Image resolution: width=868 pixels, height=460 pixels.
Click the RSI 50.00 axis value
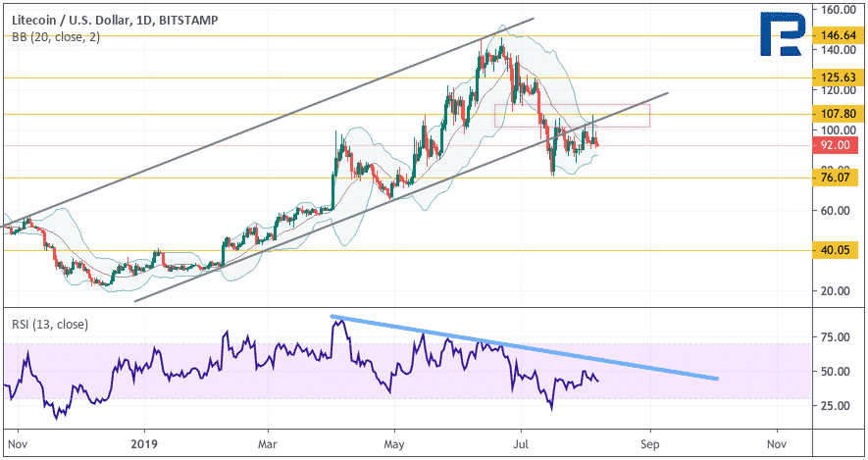pos(836,372)
